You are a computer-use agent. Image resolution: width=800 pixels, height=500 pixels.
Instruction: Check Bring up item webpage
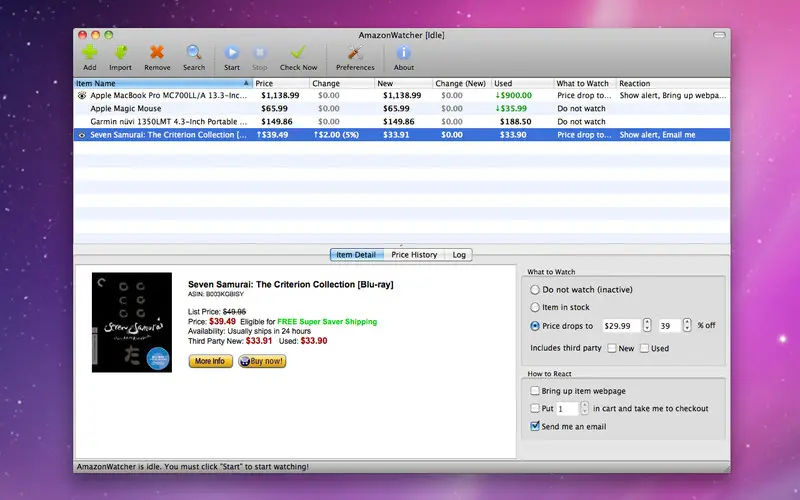535,391
